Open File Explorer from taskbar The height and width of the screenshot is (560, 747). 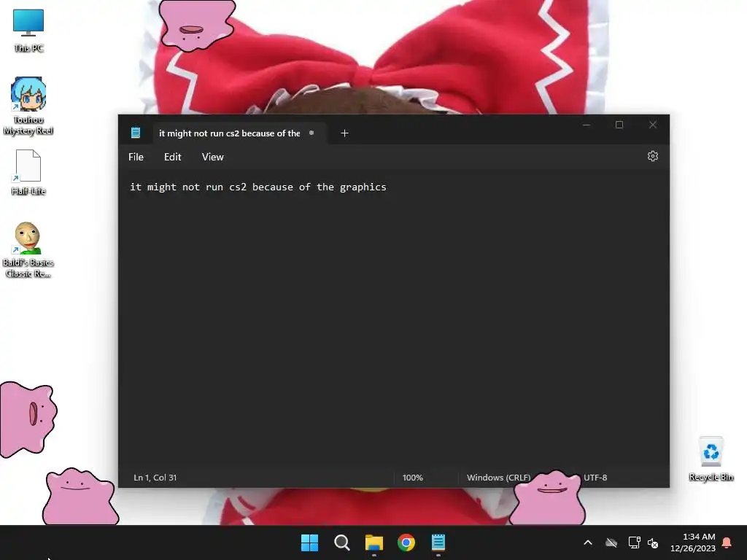374,542
